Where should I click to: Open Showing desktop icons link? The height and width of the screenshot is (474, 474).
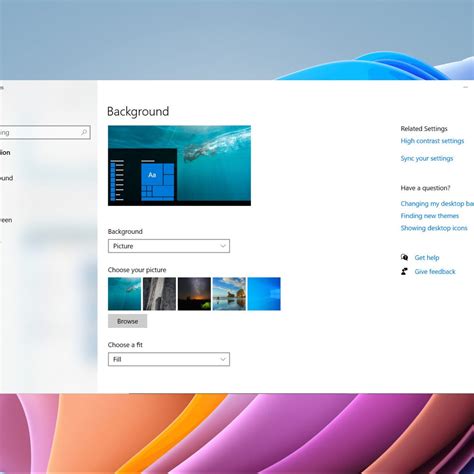pyautogui.click(x=434, y=228)
